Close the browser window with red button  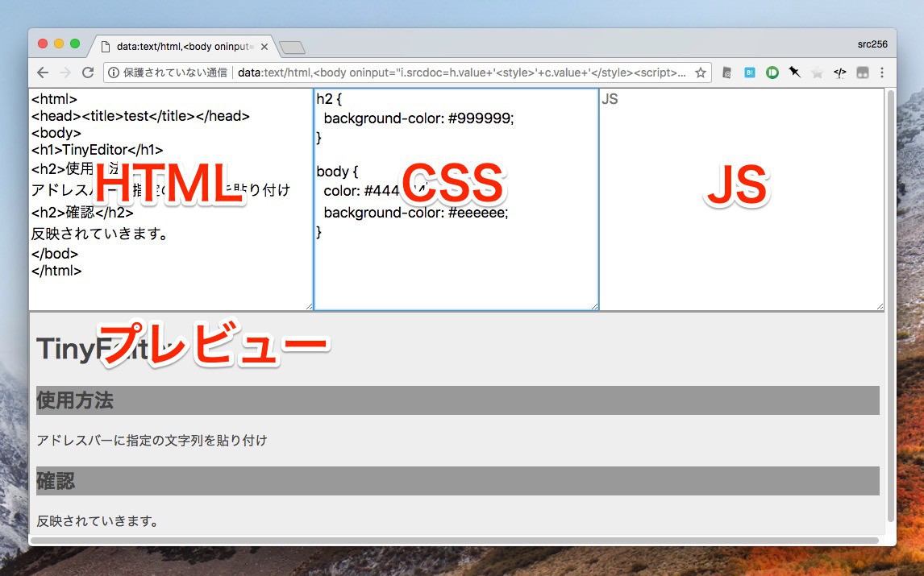click(43, 44)
